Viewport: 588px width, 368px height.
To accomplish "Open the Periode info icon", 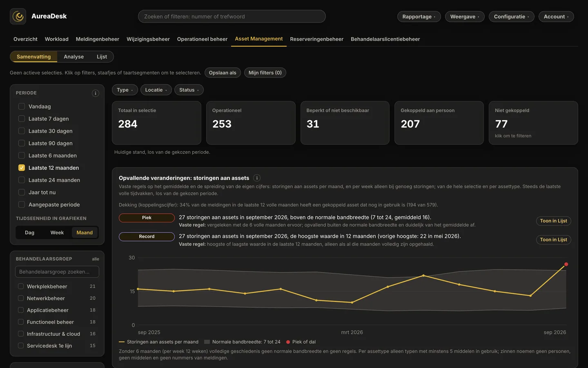I will 96,93.
